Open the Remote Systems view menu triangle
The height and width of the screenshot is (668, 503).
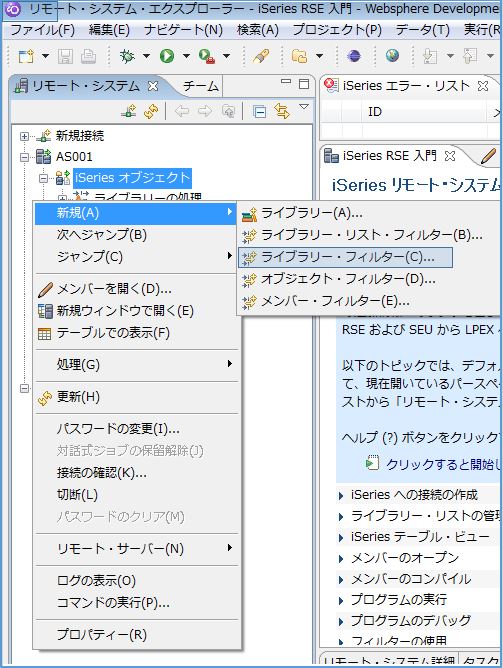pos(304,107)
